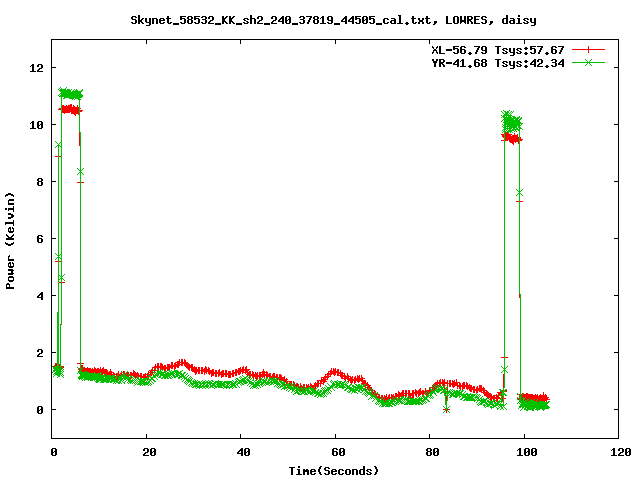Click the y-axis tick label '8'
The width and height of the screenshot is (640, 480).
40,182
